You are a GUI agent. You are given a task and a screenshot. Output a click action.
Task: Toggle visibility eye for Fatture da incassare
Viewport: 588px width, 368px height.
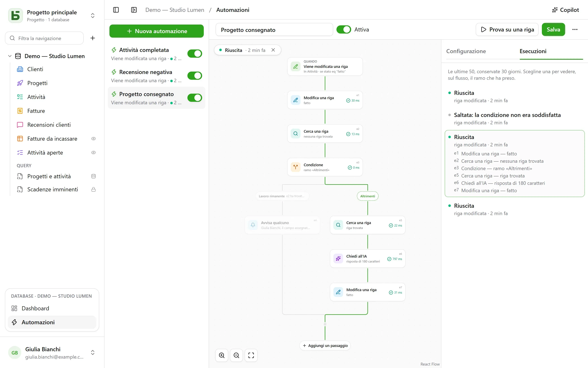(93, 138)
